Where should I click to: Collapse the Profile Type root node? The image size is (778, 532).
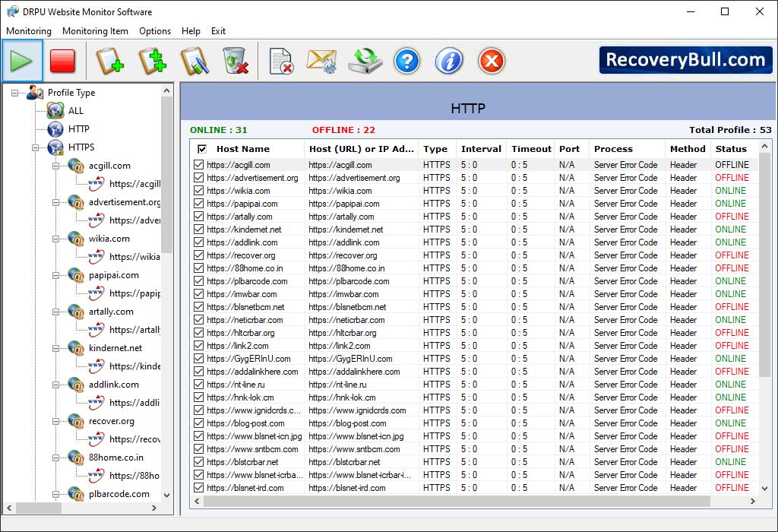pos(15,93)
